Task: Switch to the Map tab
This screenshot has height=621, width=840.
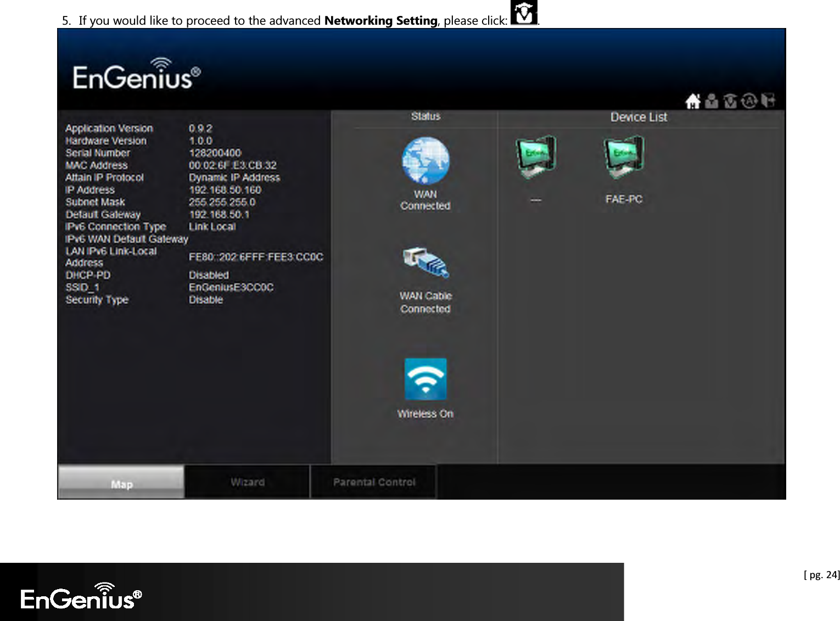Action: point(121,482)
